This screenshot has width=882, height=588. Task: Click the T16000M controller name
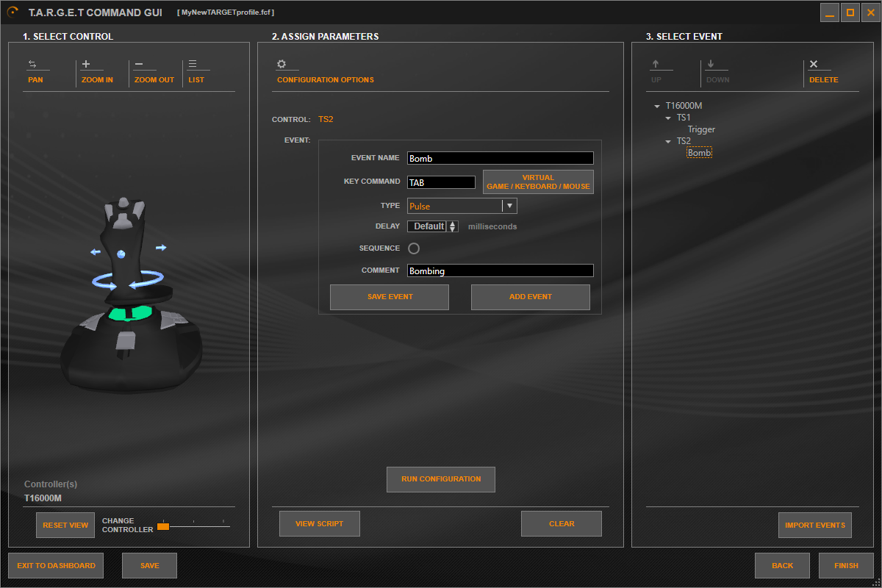(43, 498)
